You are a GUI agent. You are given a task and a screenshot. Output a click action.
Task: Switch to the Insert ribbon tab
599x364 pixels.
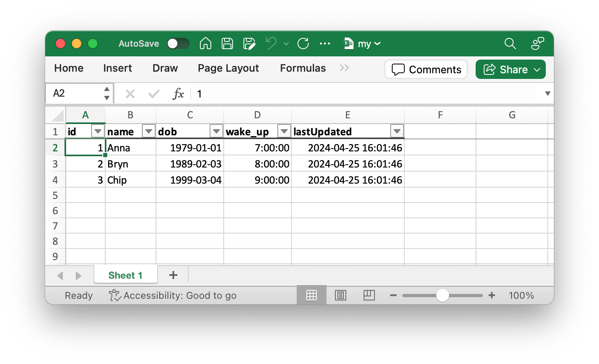tap(117, 68)
